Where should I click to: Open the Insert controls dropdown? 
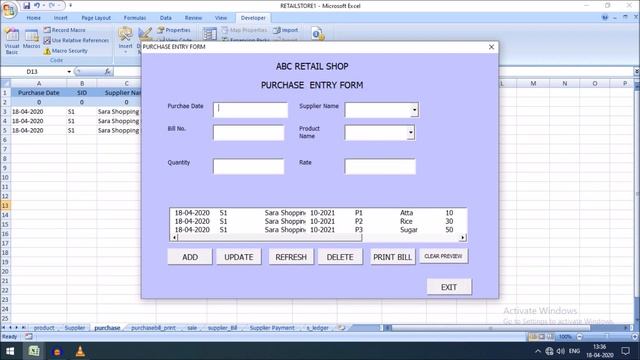125,40
